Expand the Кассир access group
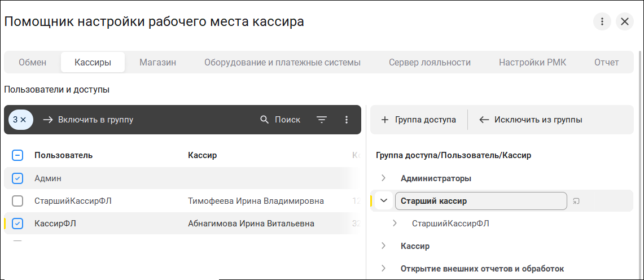 coord(384,246)
